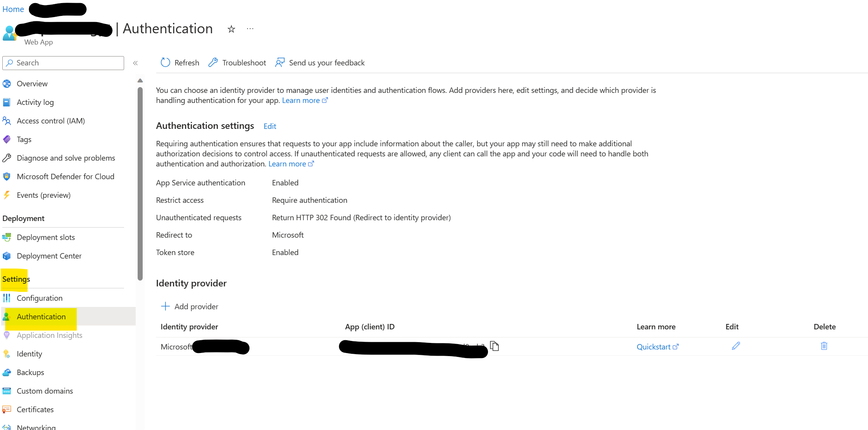Open Access control (IAM)

click(51, 121)
